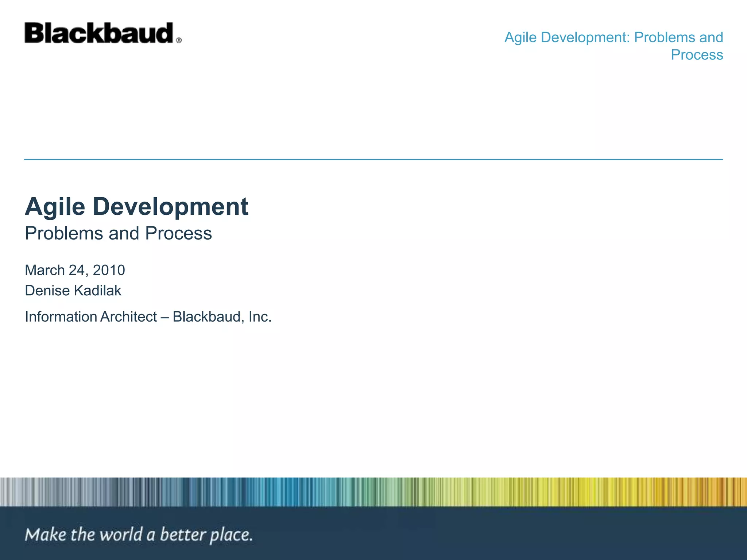This screenshot has width=747, height=560.
Task: Select the bold 'Agile Development' title
Action: (x=136, y=207)
